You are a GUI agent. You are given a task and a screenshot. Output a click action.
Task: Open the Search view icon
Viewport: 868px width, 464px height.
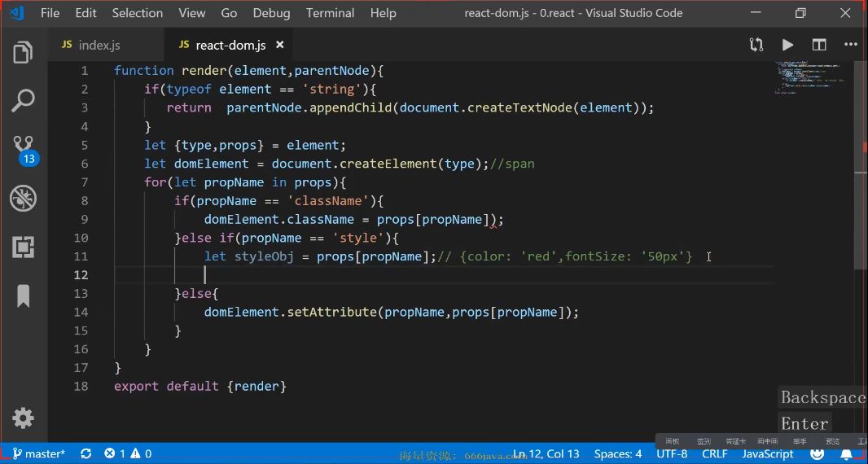pyautogui.click(x=23, y=101)
